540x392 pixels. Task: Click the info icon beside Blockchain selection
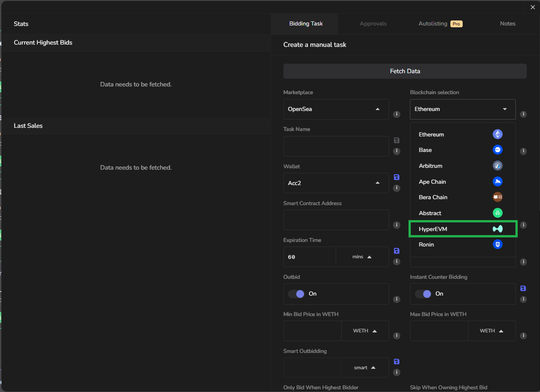pos(523,114)
